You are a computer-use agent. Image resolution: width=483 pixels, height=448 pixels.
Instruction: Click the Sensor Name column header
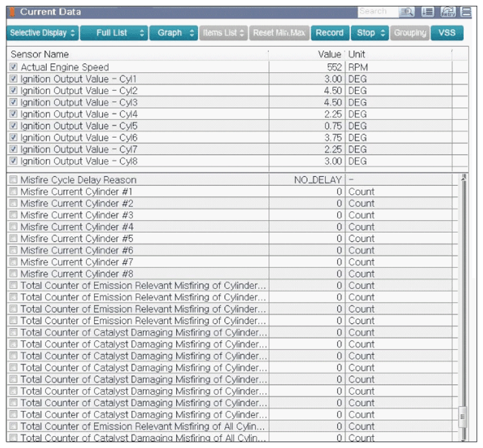click(x=138, y=55)
